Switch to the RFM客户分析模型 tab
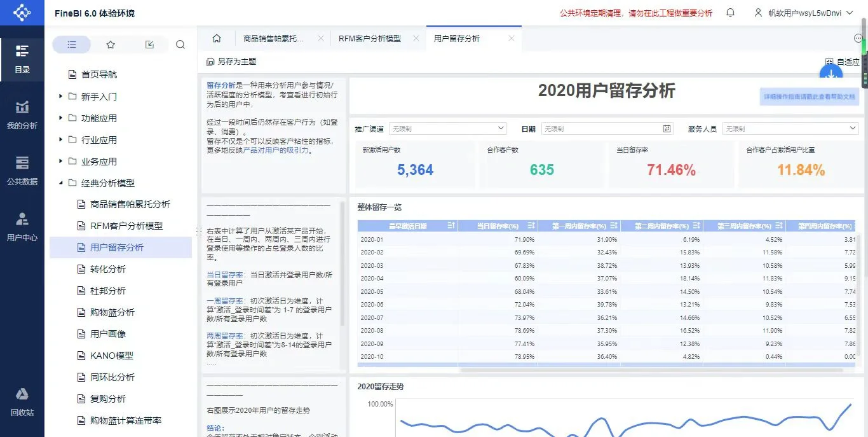 [370, 38]
